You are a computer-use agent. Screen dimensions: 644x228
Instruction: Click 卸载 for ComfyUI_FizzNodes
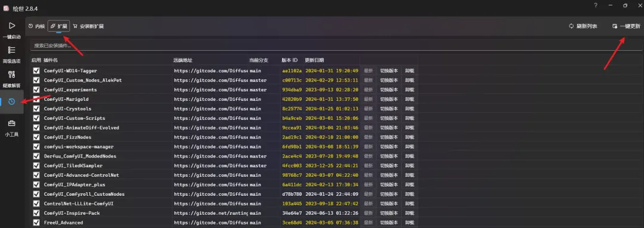[x=410, y=137]
